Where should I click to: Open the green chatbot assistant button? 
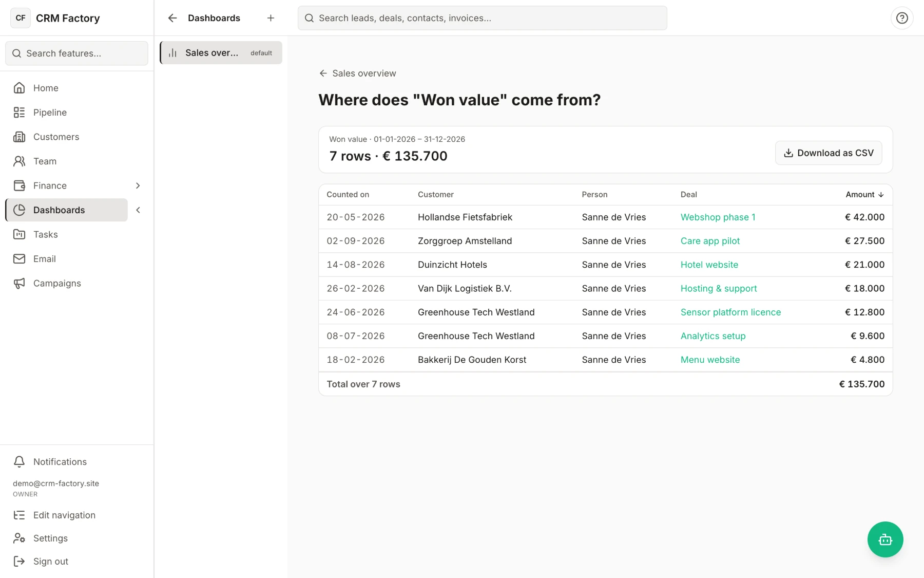[885, 539]
